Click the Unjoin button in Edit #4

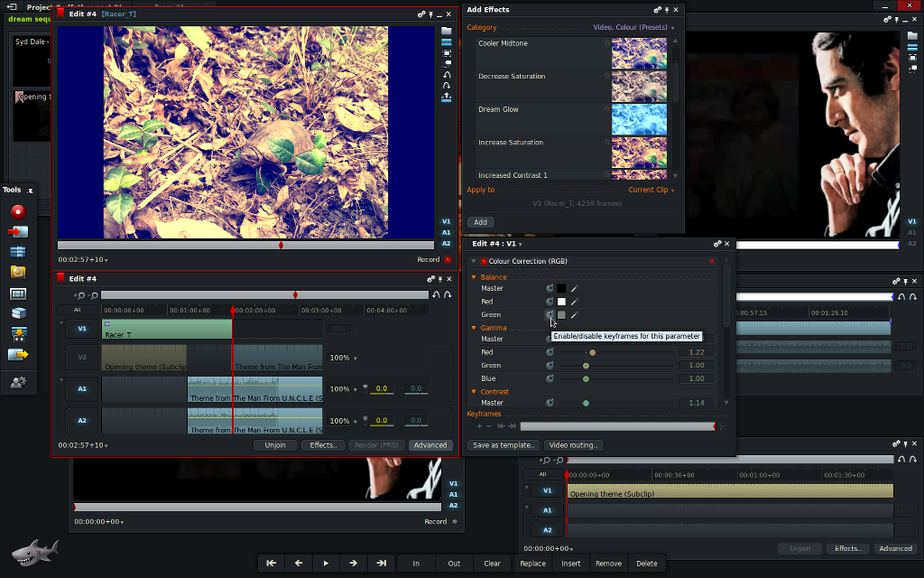coord(275,445)
